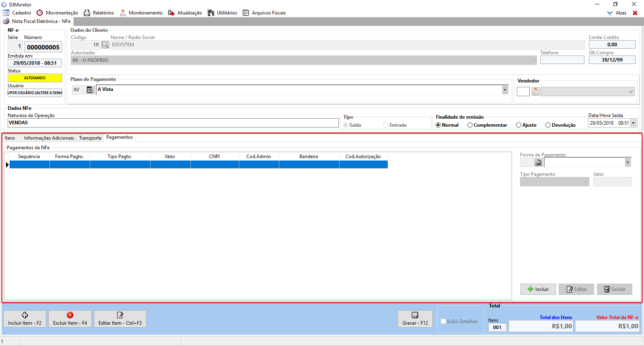The height and width of the screenshot is (346, 644).
Task: Close all tabs with red X icon
Action: (x=635, y=13)
